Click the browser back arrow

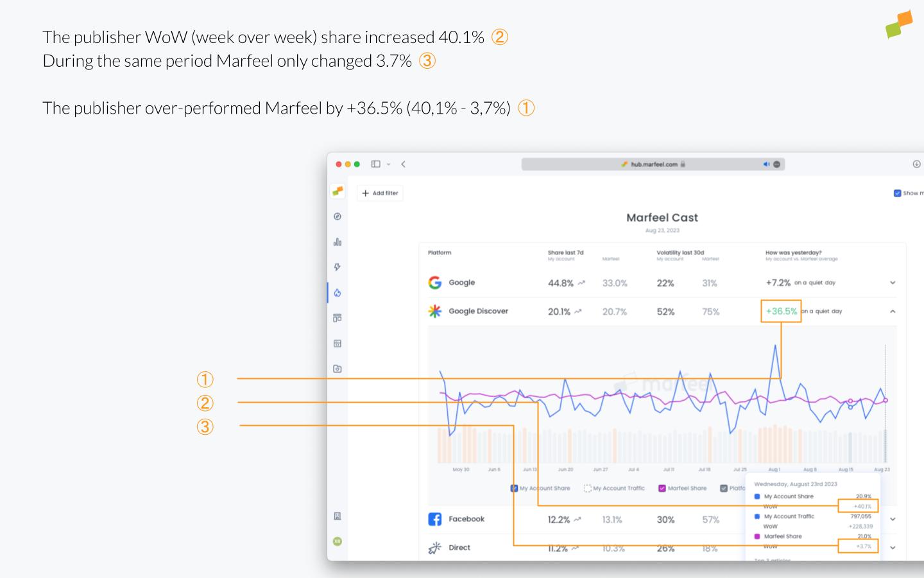coord(403,164)
